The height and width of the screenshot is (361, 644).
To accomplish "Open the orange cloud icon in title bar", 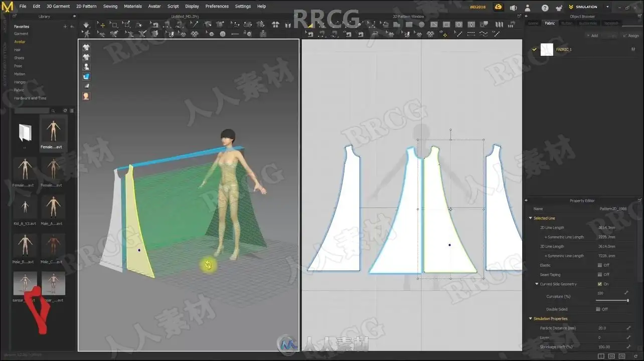I will point(498,7).
